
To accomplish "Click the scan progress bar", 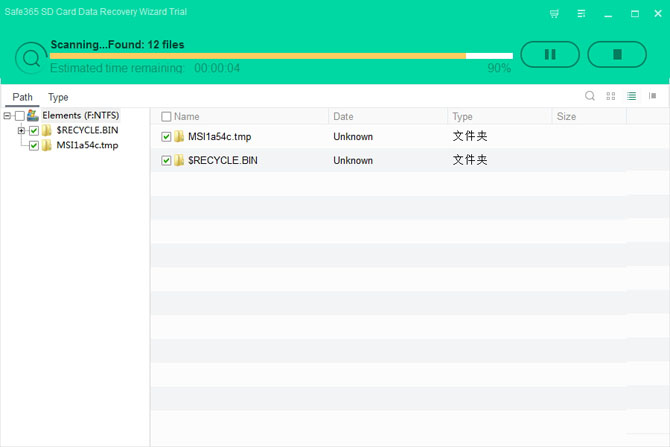I will click(x=281, y=56).
